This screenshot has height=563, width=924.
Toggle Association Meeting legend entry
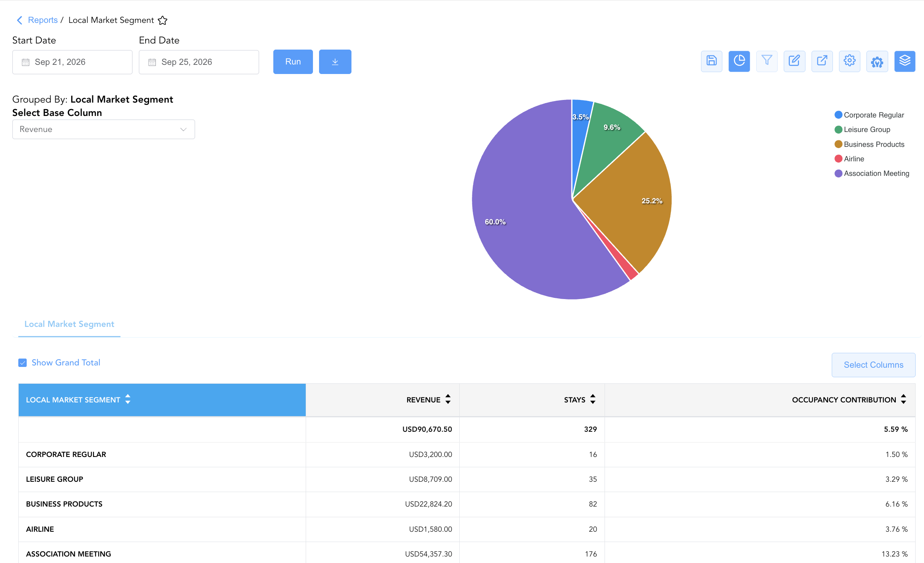(x=872, y=174)
